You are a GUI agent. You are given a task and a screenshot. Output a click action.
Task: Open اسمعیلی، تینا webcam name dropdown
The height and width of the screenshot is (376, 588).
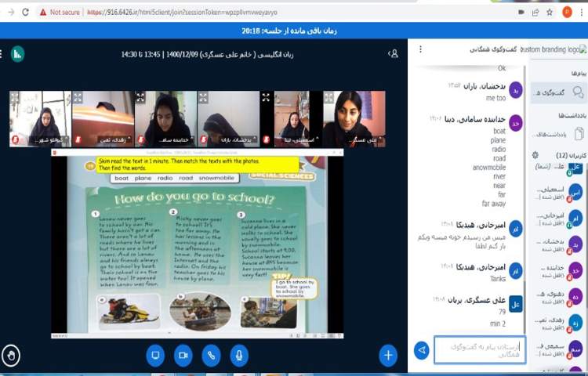[x=303, y=140]
